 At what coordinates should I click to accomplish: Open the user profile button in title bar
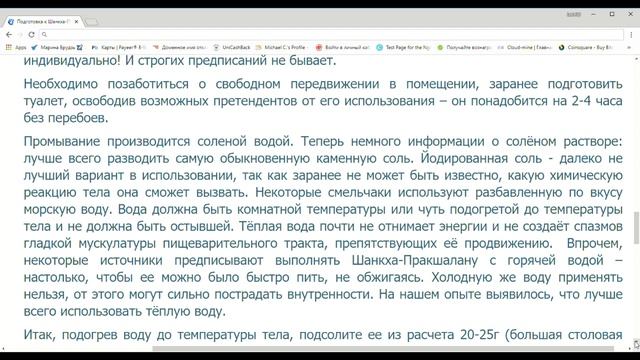click(x=573, y=14)
